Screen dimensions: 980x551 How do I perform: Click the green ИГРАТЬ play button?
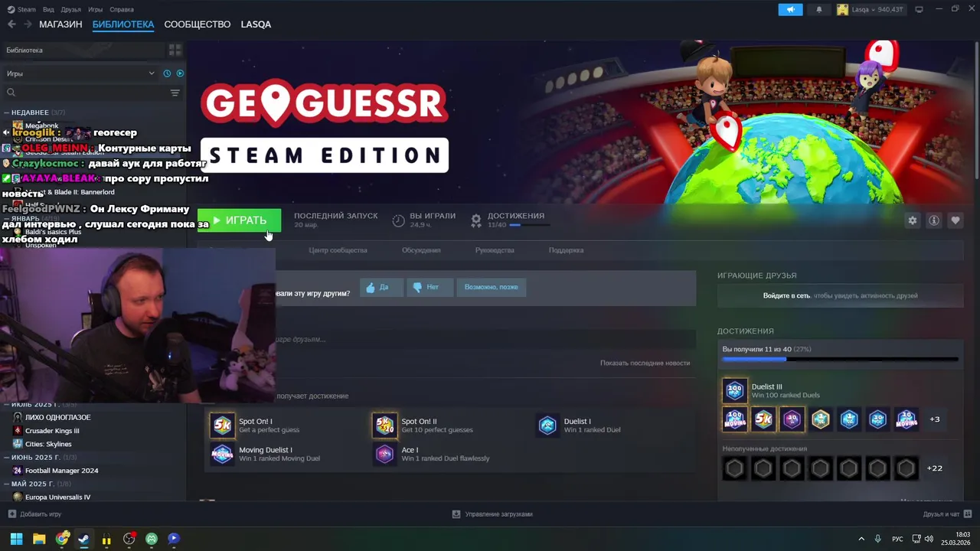coord(240,220)
